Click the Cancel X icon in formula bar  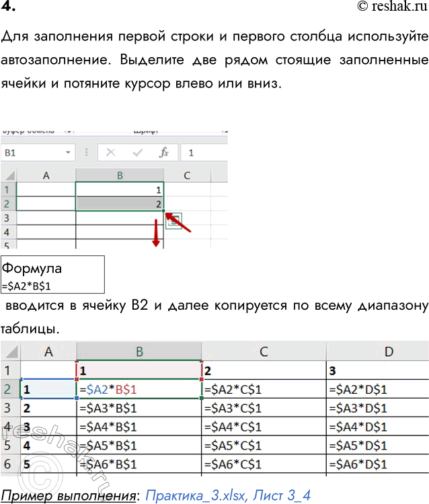pos(111,153)
